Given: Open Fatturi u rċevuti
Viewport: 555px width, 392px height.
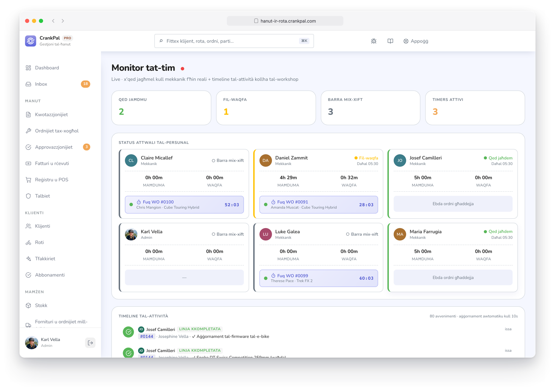Looking at the screenshot, I should (58, 163).
